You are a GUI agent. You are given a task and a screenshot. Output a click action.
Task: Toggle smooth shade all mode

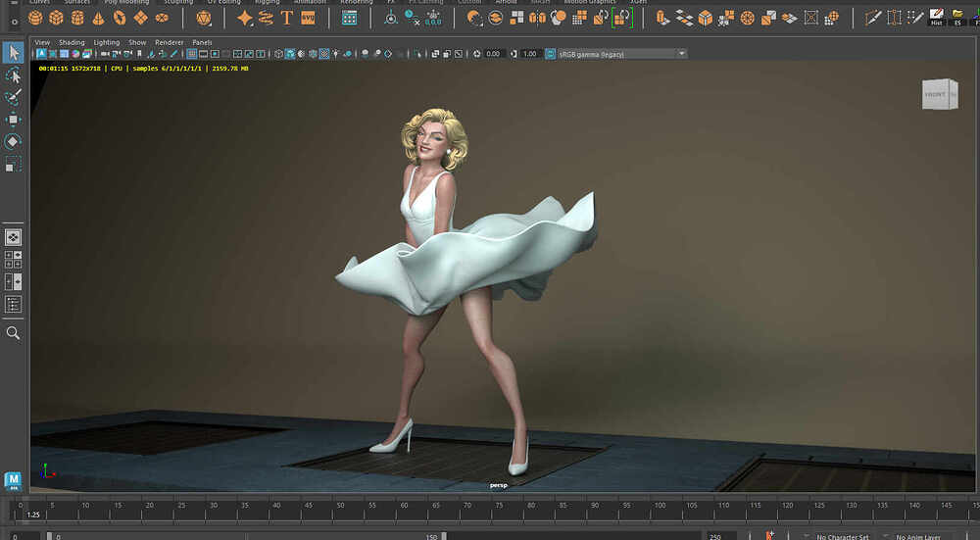click(290, 54)
